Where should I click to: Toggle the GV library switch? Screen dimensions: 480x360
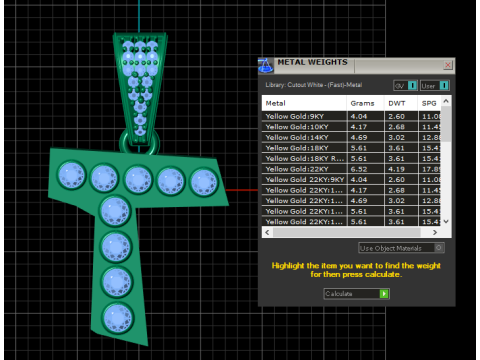405,86
